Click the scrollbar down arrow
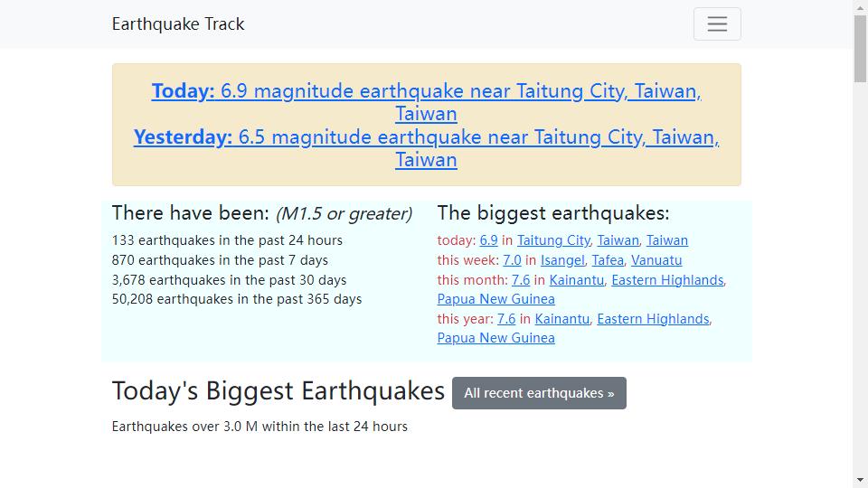The width and height of the screenshot is (868, 488). click(860, 480)
